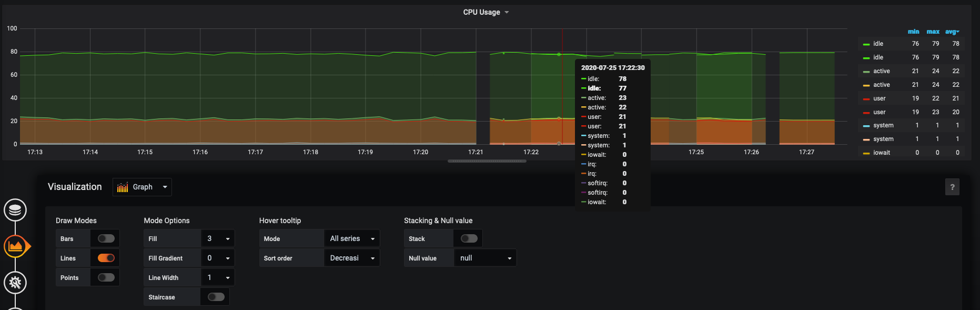The image size is (980, 310).
Task: Toggle the Bars draw mode switch
Action: coord(106,238)
